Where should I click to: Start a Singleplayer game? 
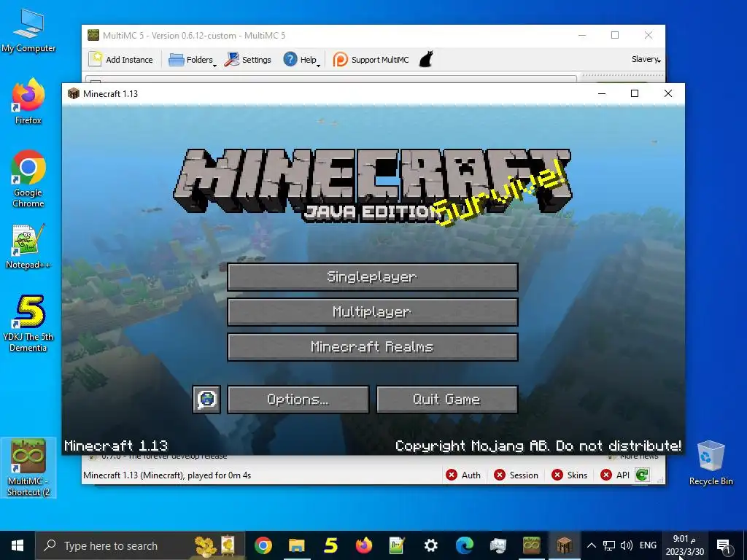(373, 276)
